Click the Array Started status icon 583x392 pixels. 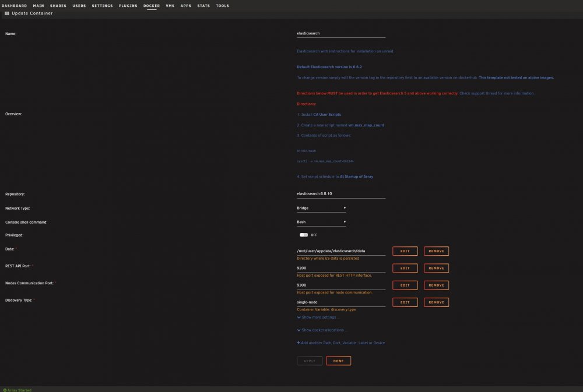pos(5,390)
